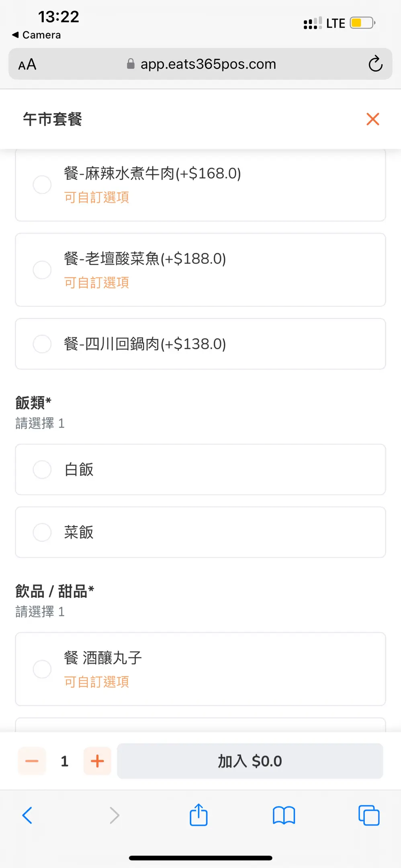Image resolution: width=401 pixels, height=868 pixels.
Task: Pick 菜飯 as rice type
Action: pyautogui.click(x=42, y=532)
